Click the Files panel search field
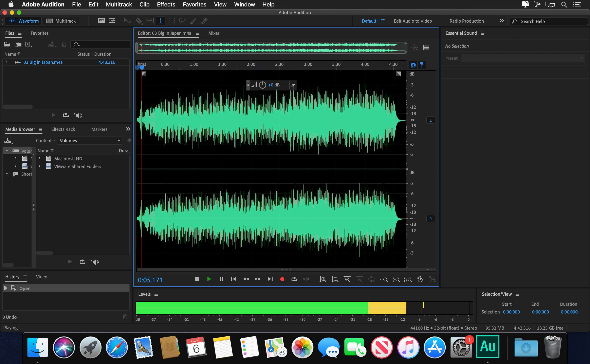Screen dimensions: 590x364 pyautogui.click(x=100, y=44)
